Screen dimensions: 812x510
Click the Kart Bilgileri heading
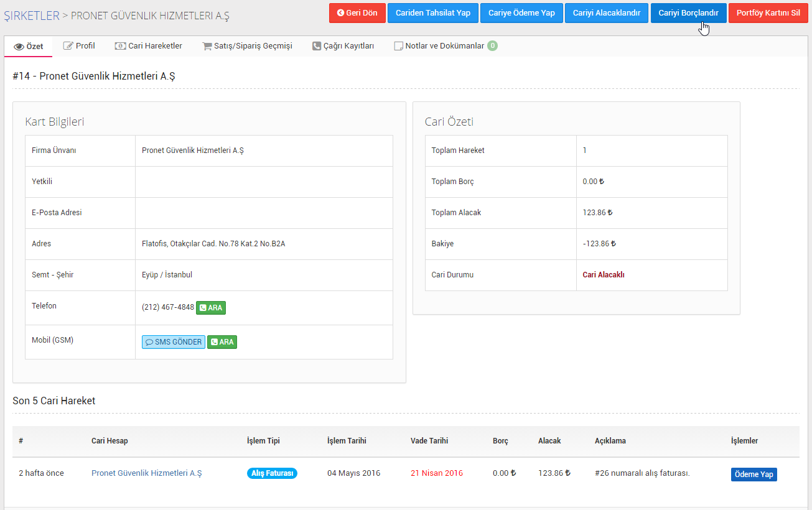coord(55,122)
